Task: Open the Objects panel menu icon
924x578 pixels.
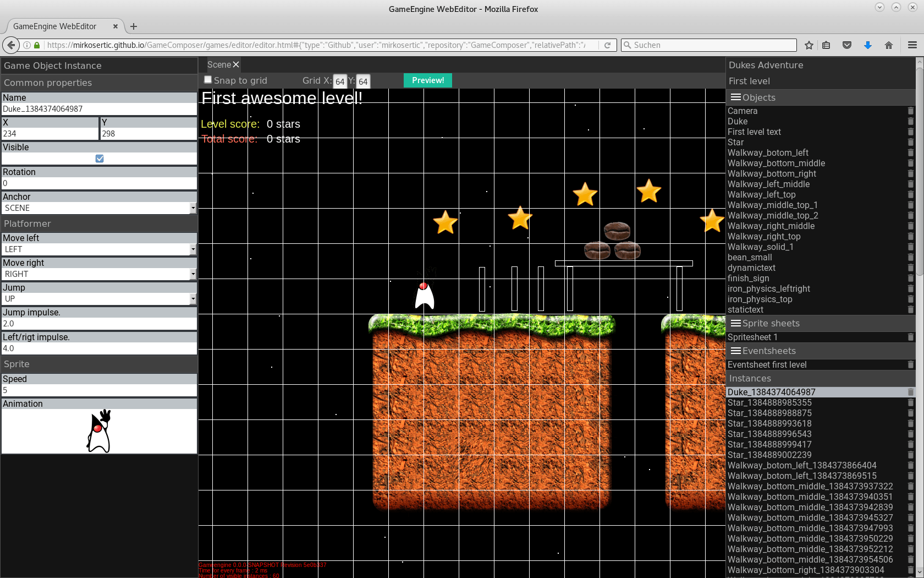Action: tap(735, 97)
